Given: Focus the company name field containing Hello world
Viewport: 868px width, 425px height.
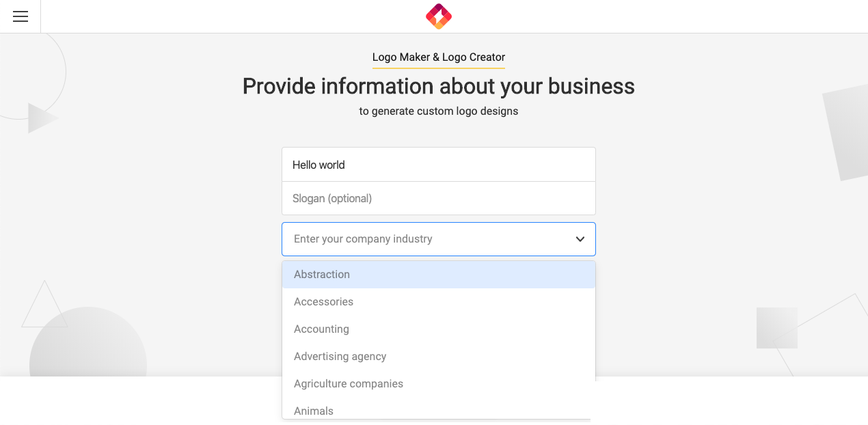Looking at the screenshot, I should pyautogui.click(x=439, y=165).
